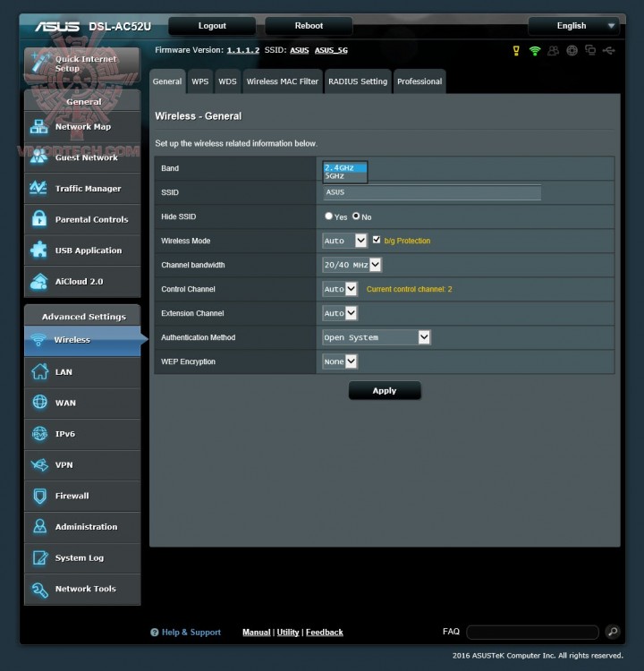
Task: Click the USB status icon in header
Action: (x=609, y=50)
